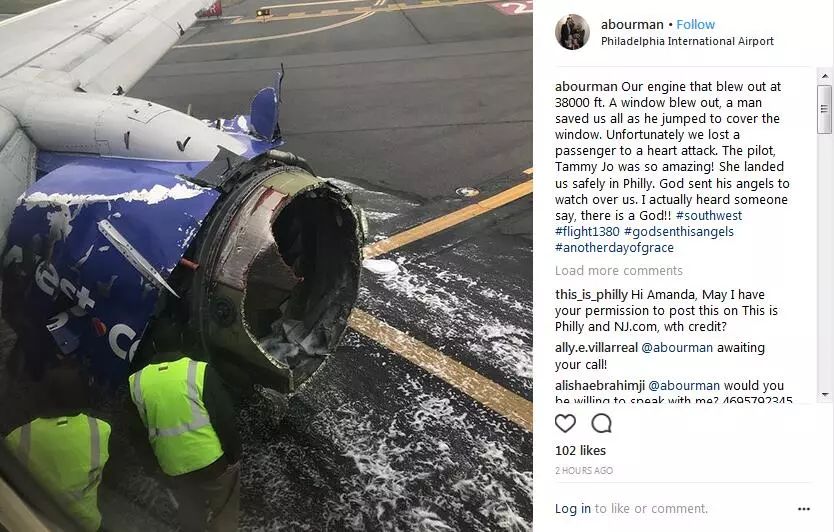
Task: Follow the abourman account
Action: click(695, 24)
